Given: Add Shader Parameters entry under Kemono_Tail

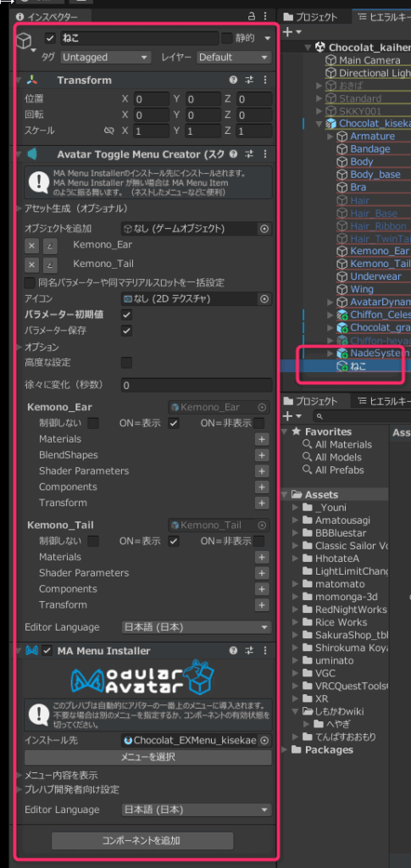Looking at the screenshot, I should pos(262,574).
